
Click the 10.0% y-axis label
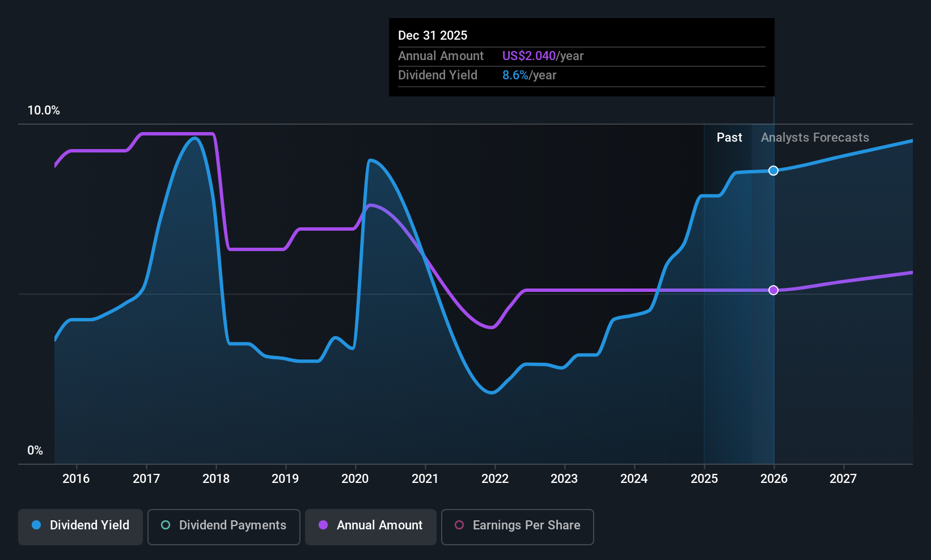point(44,111)
